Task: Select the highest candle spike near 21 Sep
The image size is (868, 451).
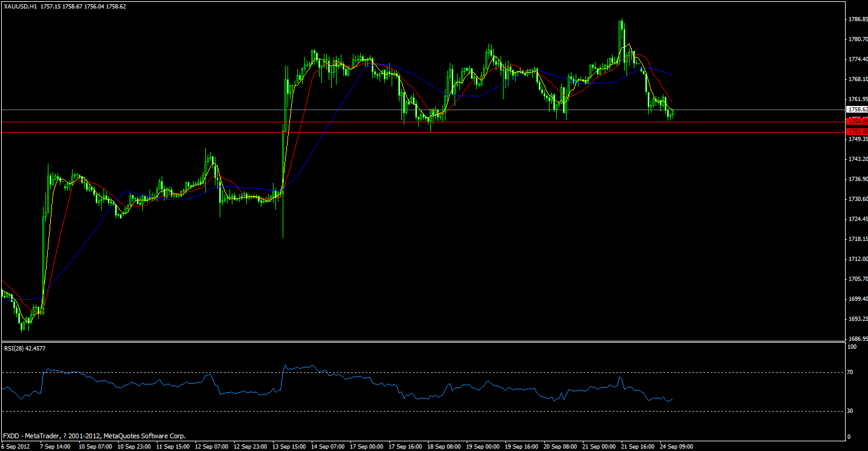Action: pyautogui.click(x=621, y=24)
